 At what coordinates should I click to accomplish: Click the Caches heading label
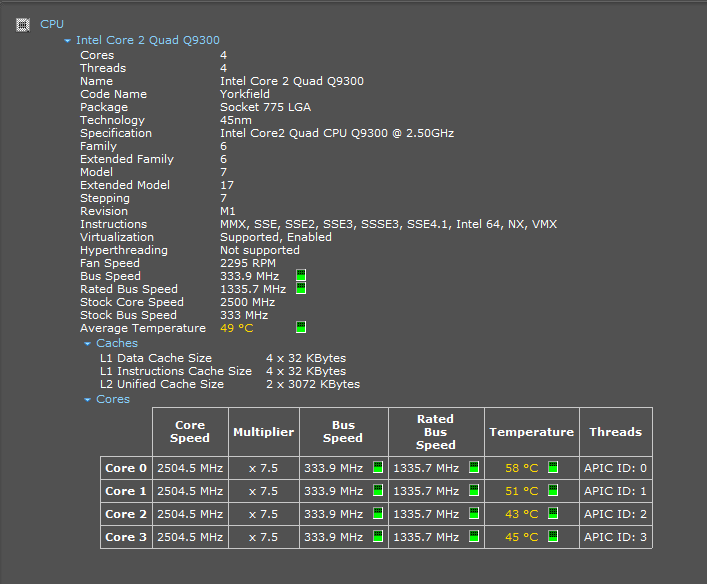(117, 343)
